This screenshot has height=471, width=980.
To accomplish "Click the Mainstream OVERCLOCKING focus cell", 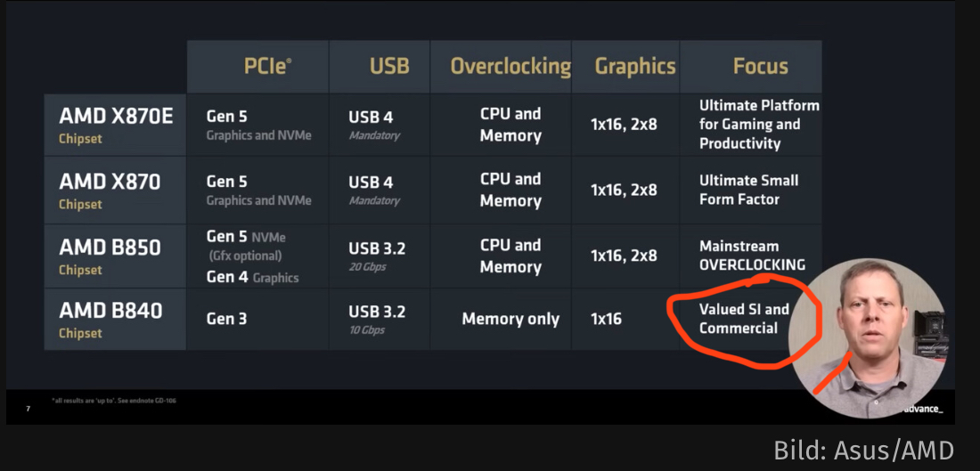I will [752, 255].
